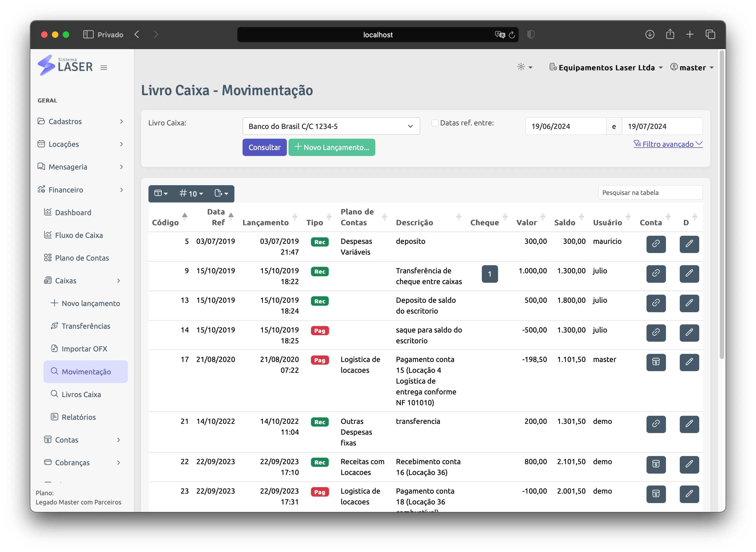Enable the Datas ref. entre checkbox
The height and width of the screenshot is (552, 756).
tap(435, 123)
